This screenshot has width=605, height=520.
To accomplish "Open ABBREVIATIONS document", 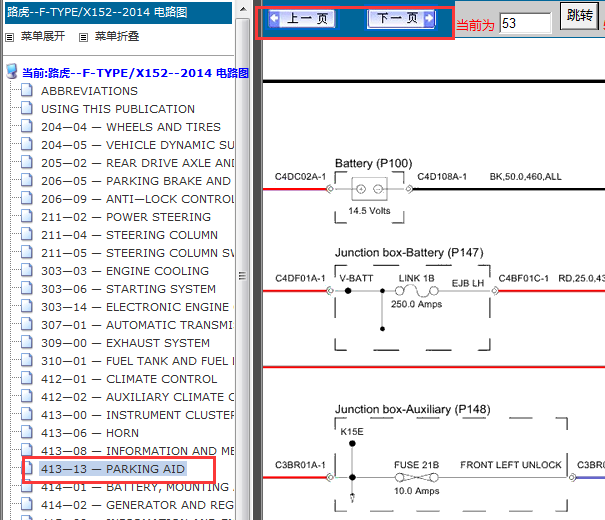I will (89, 91).
